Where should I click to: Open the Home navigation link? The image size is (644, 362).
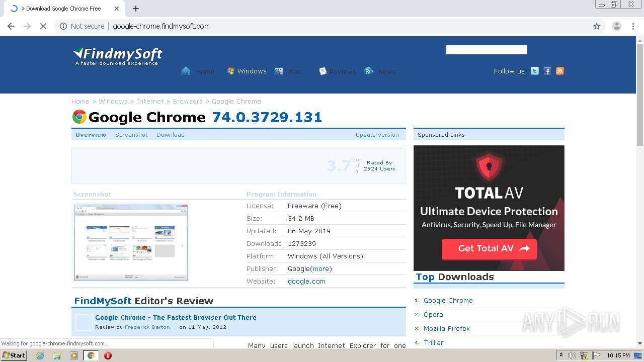(205, 71)
